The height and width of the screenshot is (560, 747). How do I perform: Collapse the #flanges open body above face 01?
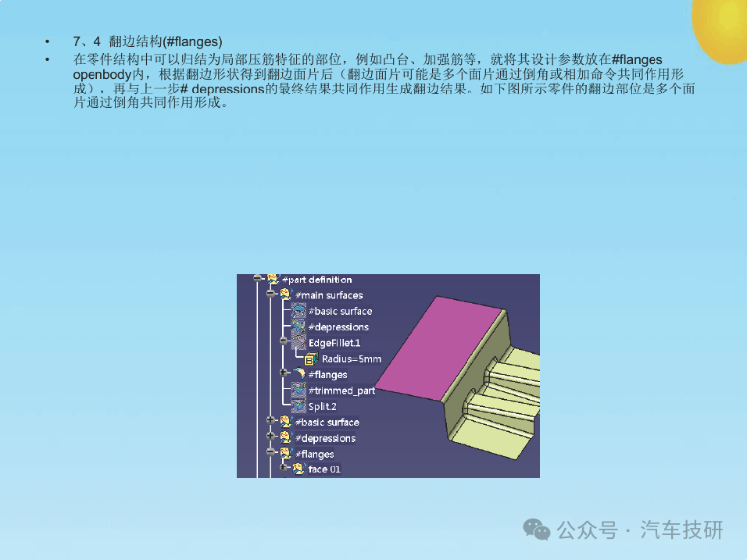point(270,451)
